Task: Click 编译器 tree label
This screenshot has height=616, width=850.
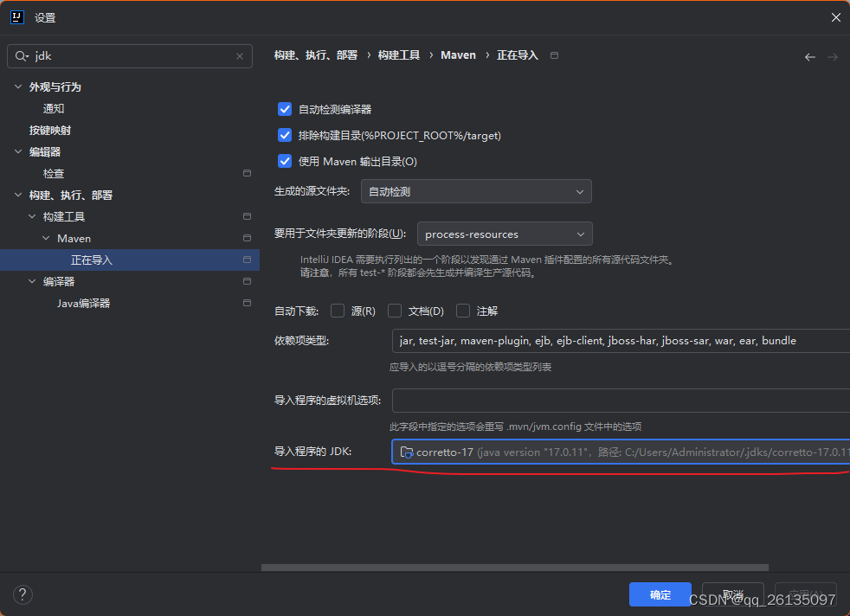Action: point(59,282)
